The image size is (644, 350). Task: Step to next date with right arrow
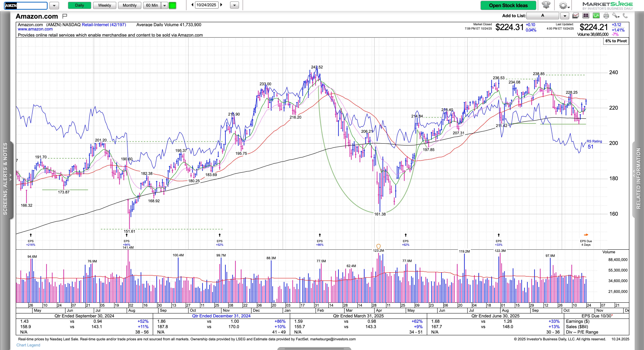[221, 5]
